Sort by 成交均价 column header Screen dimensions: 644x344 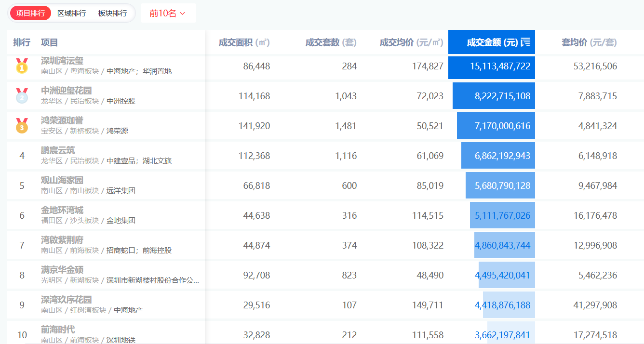pyautogui.click(x=411, y=42)
